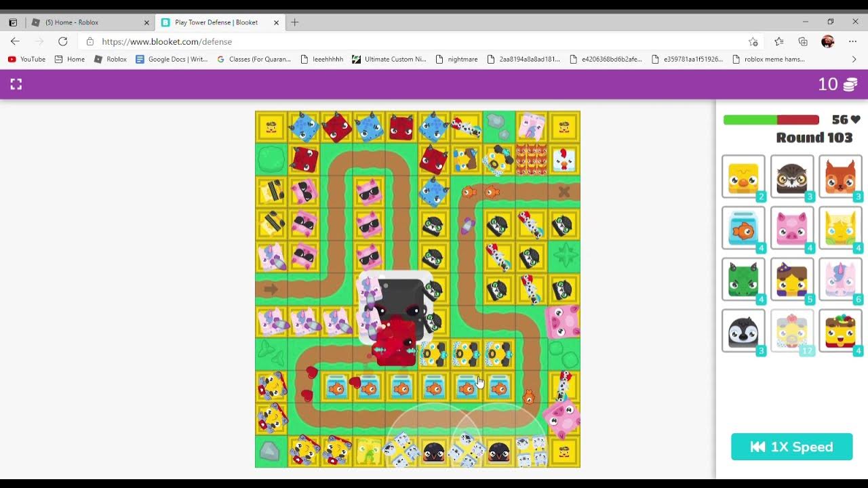Viewport: 868px width, 488px height.
Task: Toggle fullscreen mode in purple header
Action: (16, 84)
